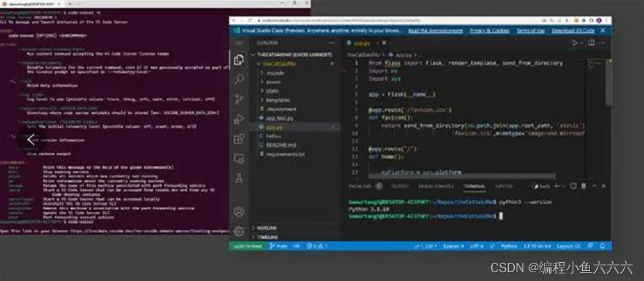This screenshot has height=281, width=644.
Task: Synchronize changes in the status bar
Action: (x=297, y=246)
